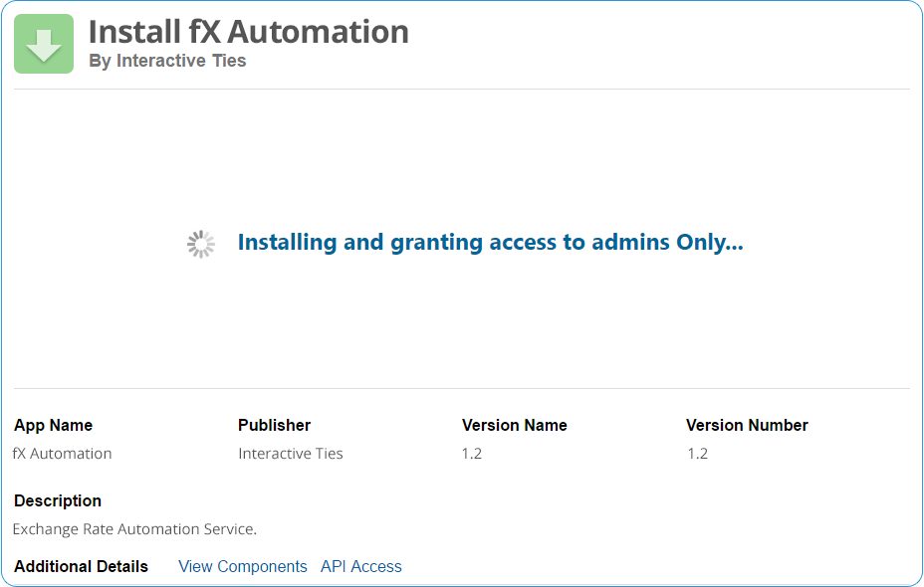Click the Version Number label
The height and width of the screenshot is (587, 924).
point(747,425)
